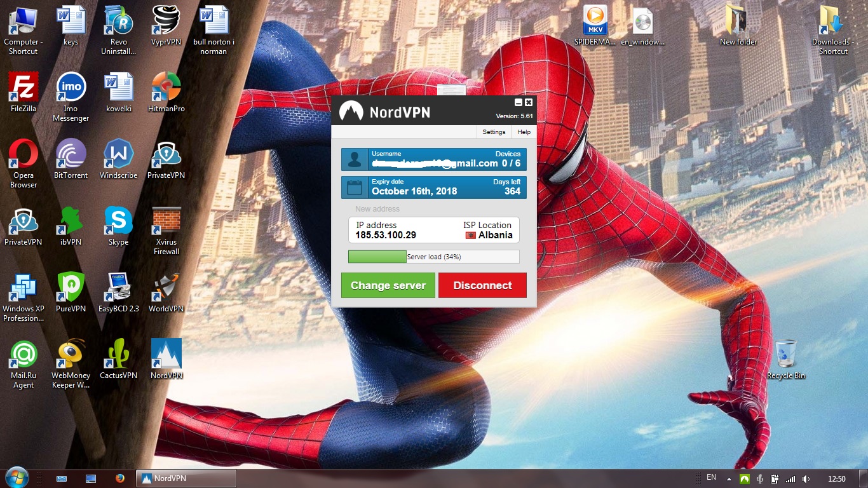Click the green NordVPN tray icon
Screen dimensions: 868x488
point(743,478)
